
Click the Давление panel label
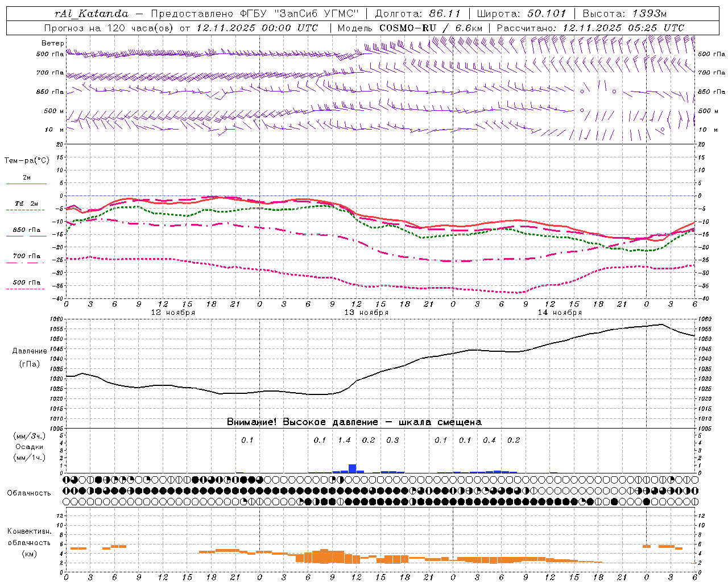pyautogui.click(x=30, y=351)
